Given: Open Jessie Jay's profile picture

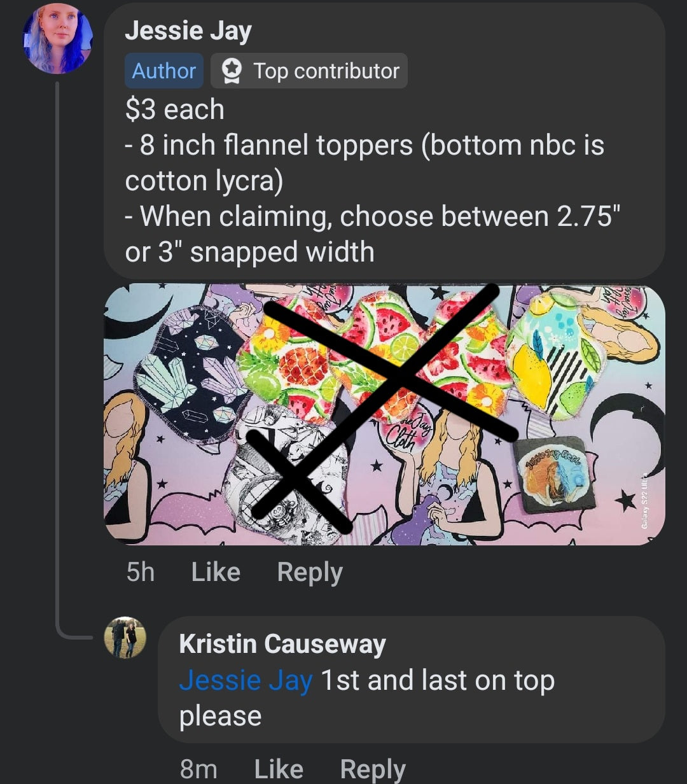Looking at the screenshot, I should 57,39.
